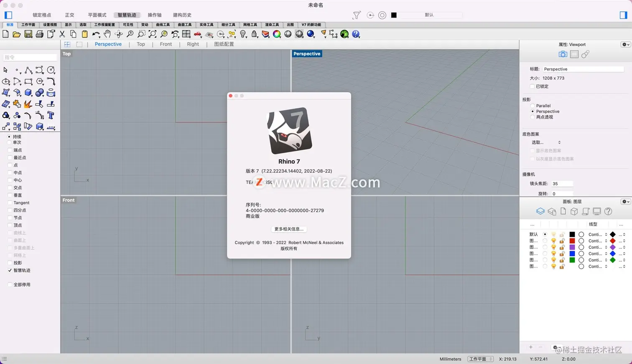This screenshot has width=632, height=364.
Task: Open the gear menu of the 面板: 图层 panel
Action: click(626, 202)
